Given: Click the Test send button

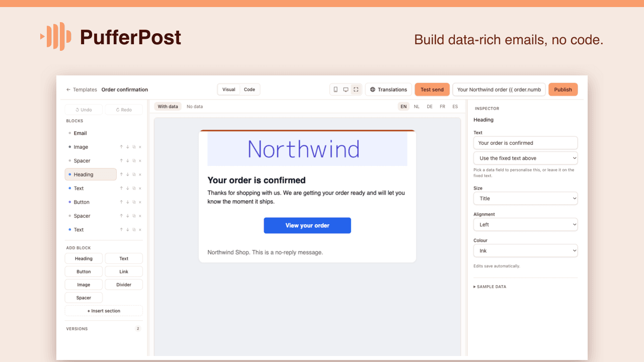Looking at the screenshot, I should tap(432, 89).
